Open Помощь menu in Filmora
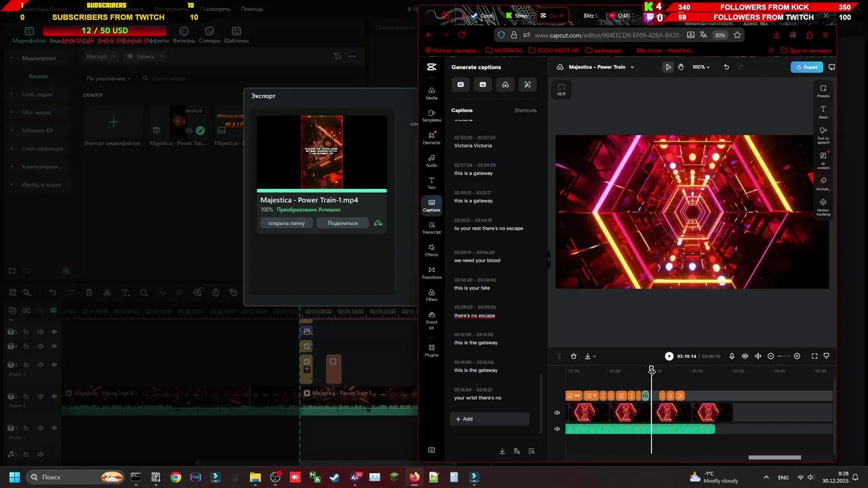This screenshot has height=488, width=868. click(252, 9)
